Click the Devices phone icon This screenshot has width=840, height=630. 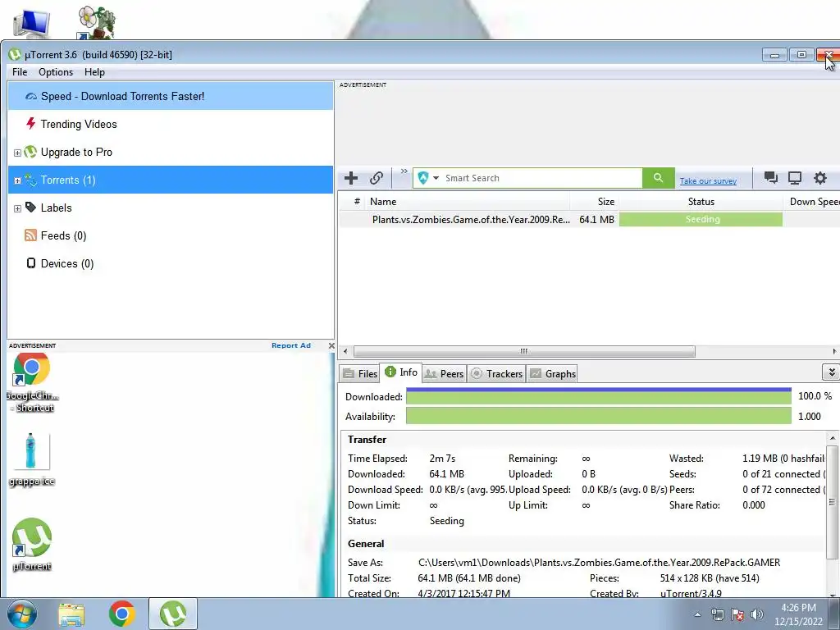point(31,263)
